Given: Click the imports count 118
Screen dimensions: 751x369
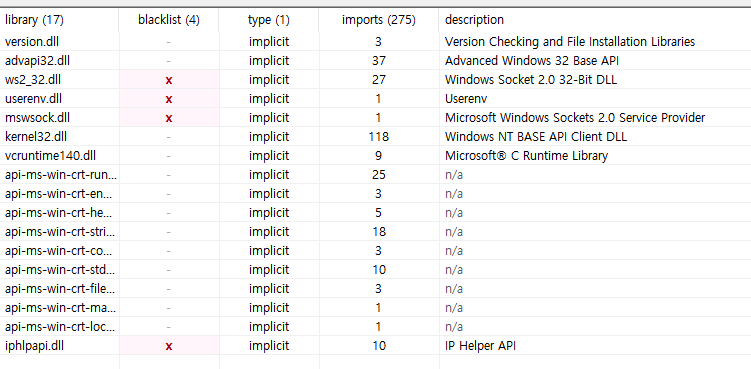Looking at the screenshot, I should click(x=378, y=137).
